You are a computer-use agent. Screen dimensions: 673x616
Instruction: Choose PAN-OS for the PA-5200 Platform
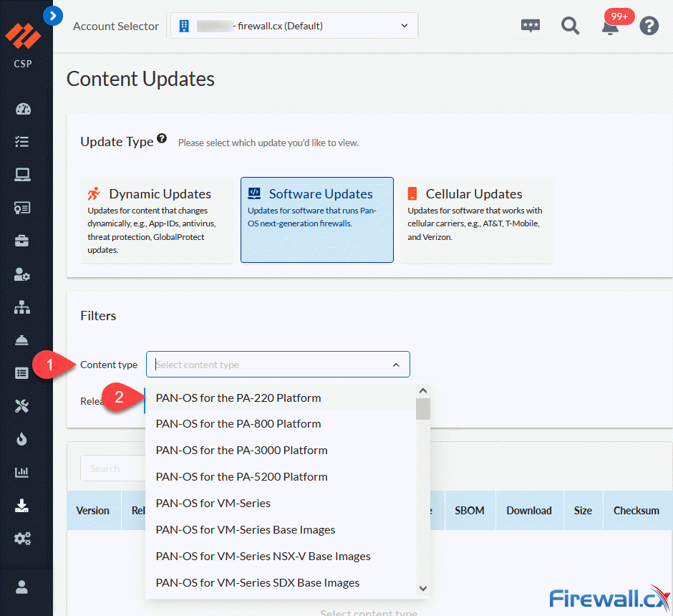point(280,477)
